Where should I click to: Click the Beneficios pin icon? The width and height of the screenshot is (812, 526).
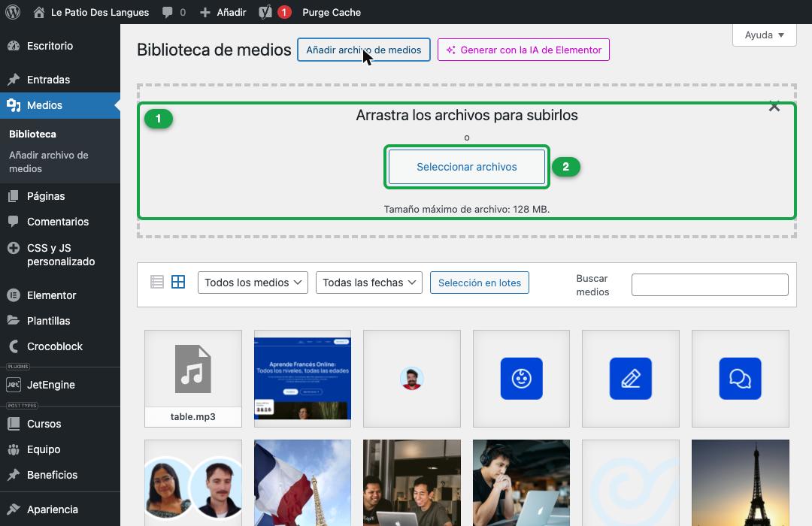(x=14, y=475)
